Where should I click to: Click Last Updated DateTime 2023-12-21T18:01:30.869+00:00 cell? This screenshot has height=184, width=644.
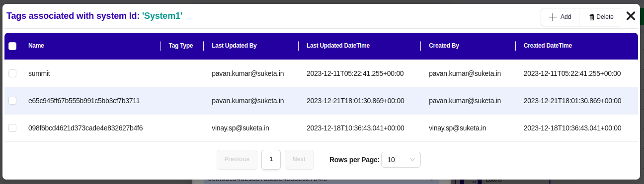pos(355,101)
